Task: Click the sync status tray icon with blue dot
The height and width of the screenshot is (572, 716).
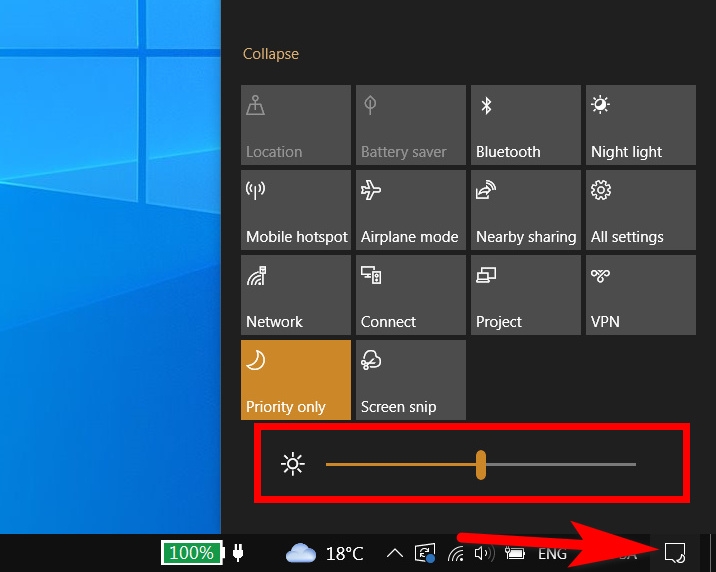Action: tap(425, 553)
